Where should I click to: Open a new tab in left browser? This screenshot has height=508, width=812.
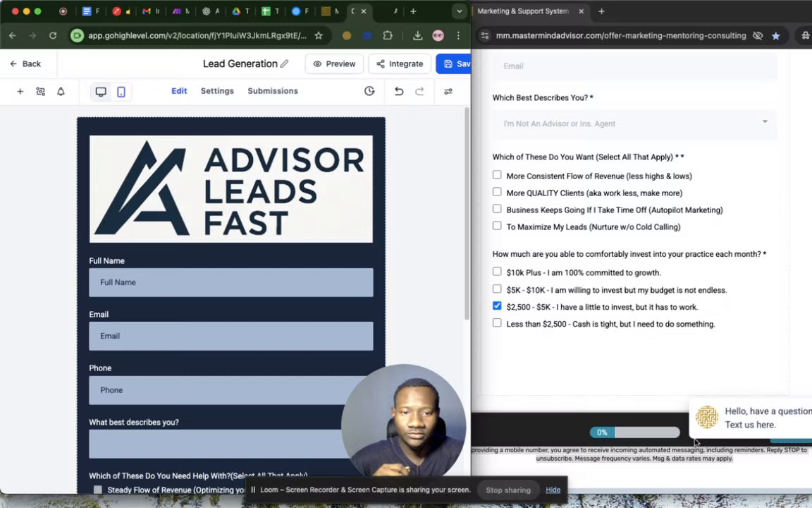point(413,11)
